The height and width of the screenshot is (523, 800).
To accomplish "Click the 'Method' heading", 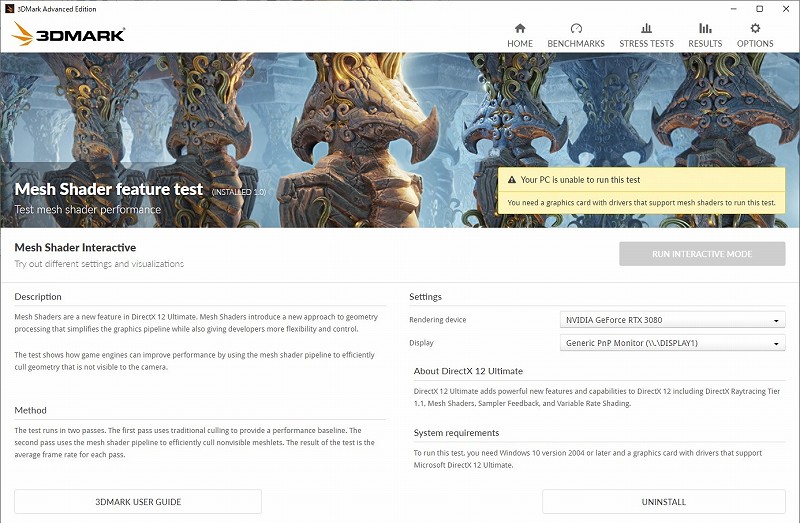I will pyautogui.click(x=30, y=410).
